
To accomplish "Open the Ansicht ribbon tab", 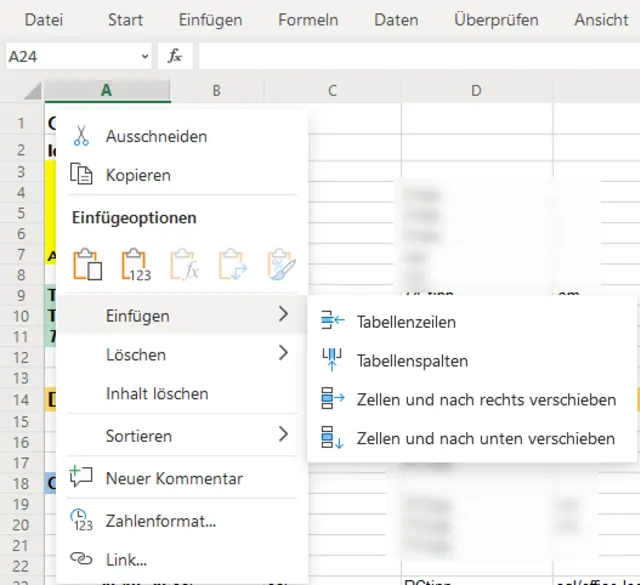I will point(601,20).
